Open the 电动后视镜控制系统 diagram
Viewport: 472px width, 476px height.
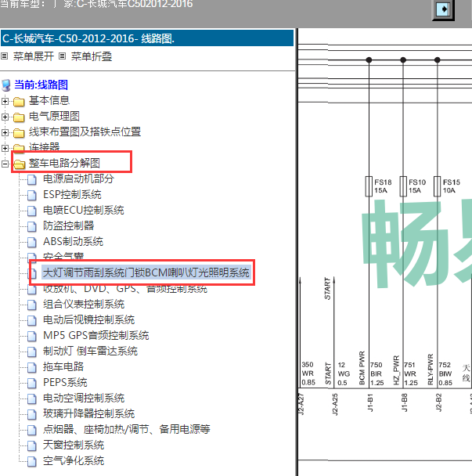[x=88, y=319]
